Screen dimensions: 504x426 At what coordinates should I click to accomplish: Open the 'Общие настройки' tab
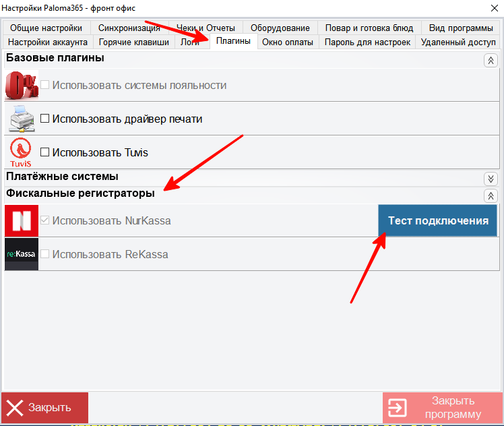[46, 28]
